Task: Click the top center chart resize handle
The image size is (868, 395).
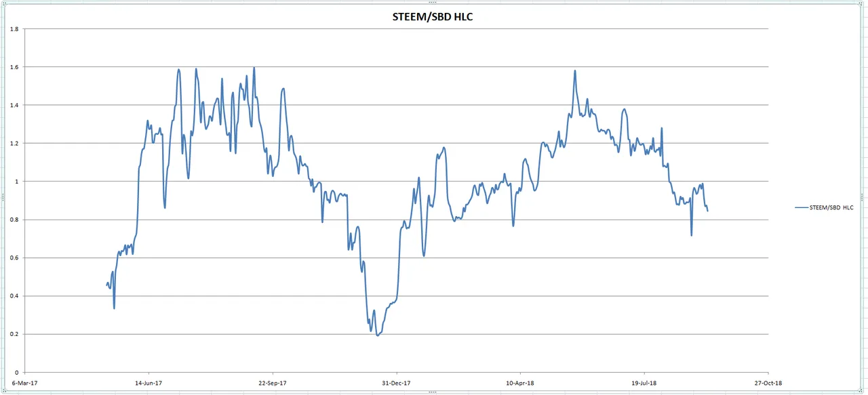Action: 433,3
